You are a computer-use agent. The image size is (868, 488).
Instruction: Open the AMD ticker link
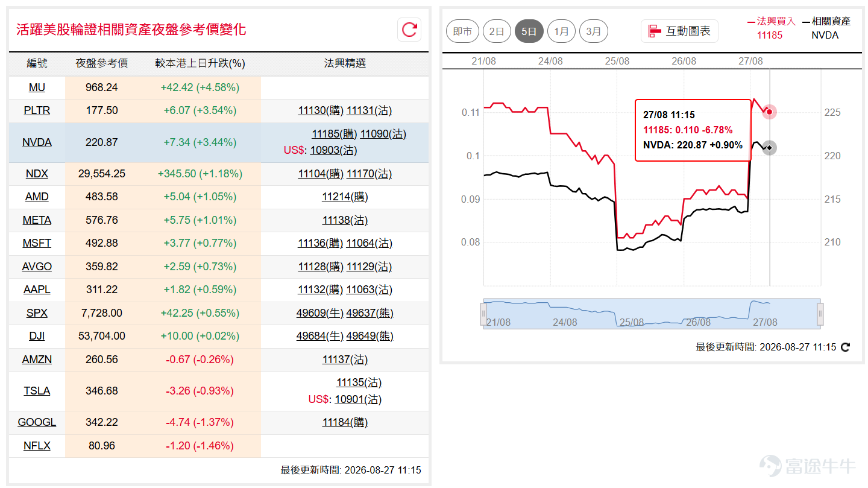pos(37,197)
